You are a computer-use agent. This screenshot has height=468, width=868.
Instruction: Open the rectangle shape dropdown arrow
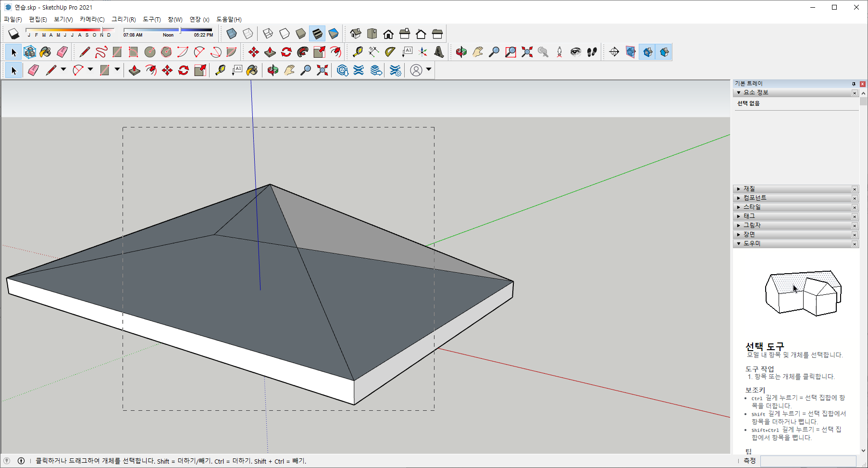(117, 70)
